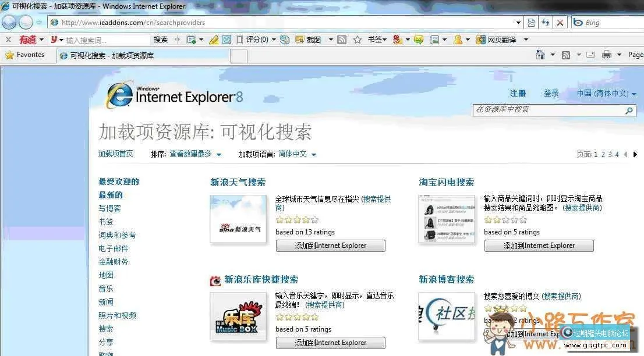Click the Stop loading X icon
644x356 pixels.
(560, 23)
